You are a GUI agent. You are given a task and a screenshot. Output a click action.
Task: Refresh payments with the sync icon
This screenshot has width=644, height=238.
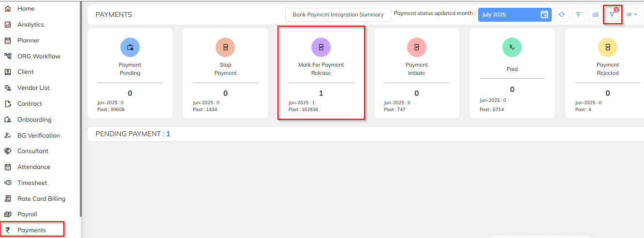(x=561, y=14)
